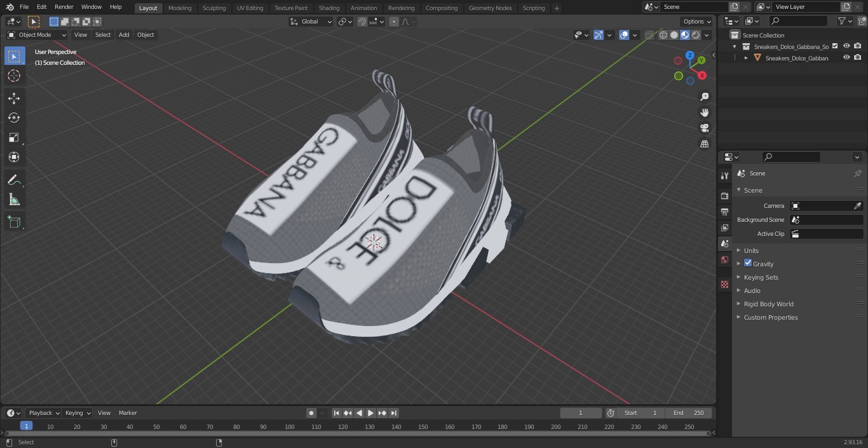This screenshot has height=448, width=868.
Task: Select the Move tool
Action: (14, 98)
